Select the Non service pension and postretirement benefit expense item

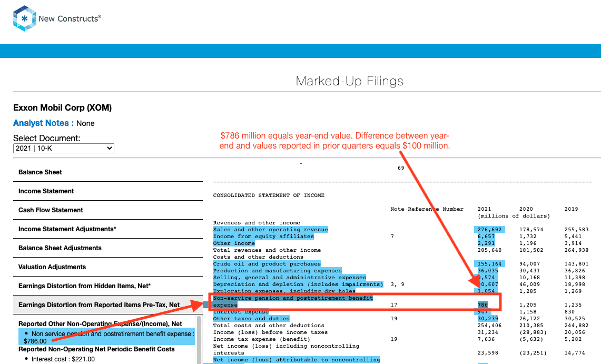coord(107,337)
